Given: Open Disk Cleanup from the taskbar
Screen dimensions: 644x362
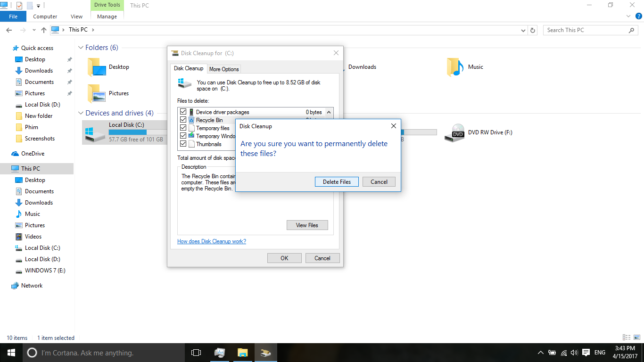Looking at the screenshot, I should 265,352.
